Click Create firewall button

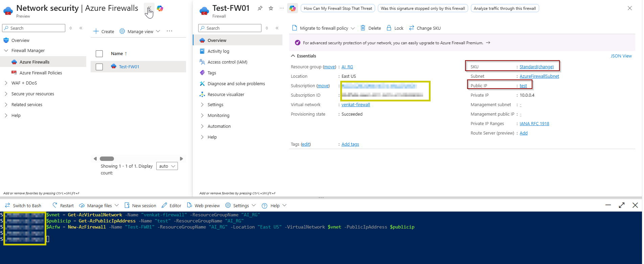(104, 31)
